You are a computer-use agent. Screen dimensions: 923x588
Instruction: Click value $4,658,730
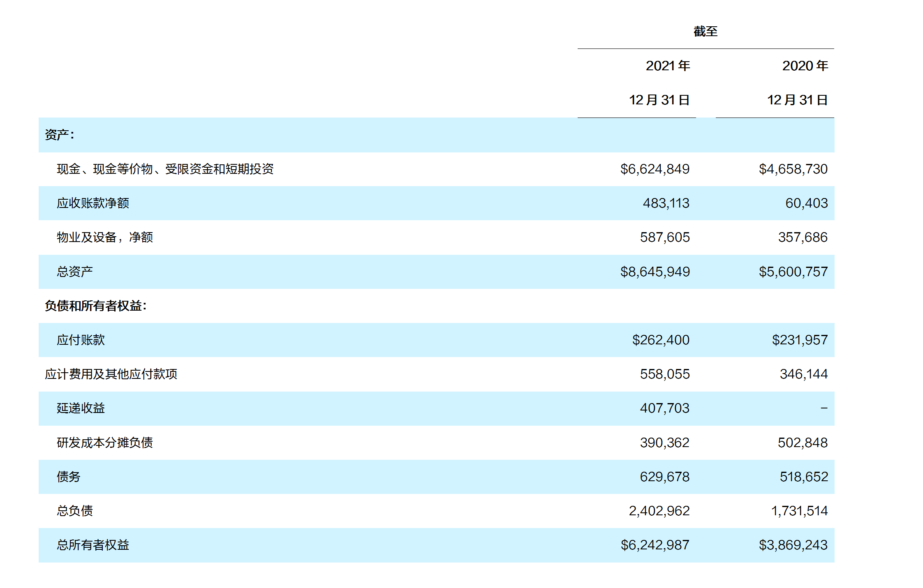click(793, 169)
